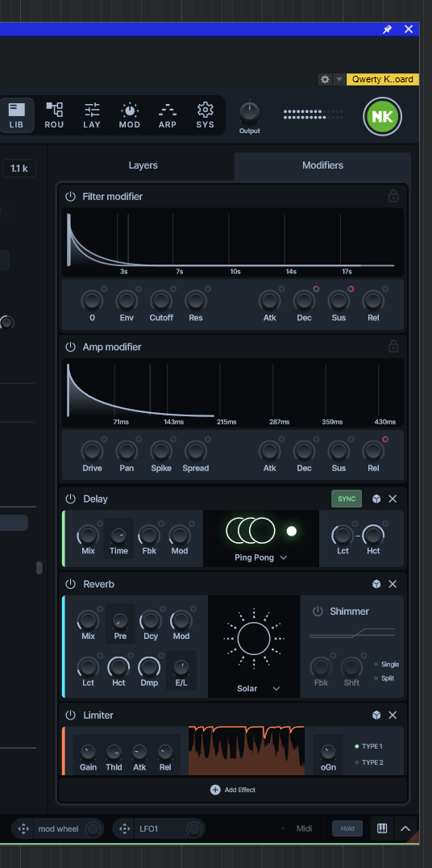Click the Limiter Gain knob
Screen dimensions: 432x868
coord(88,752)
